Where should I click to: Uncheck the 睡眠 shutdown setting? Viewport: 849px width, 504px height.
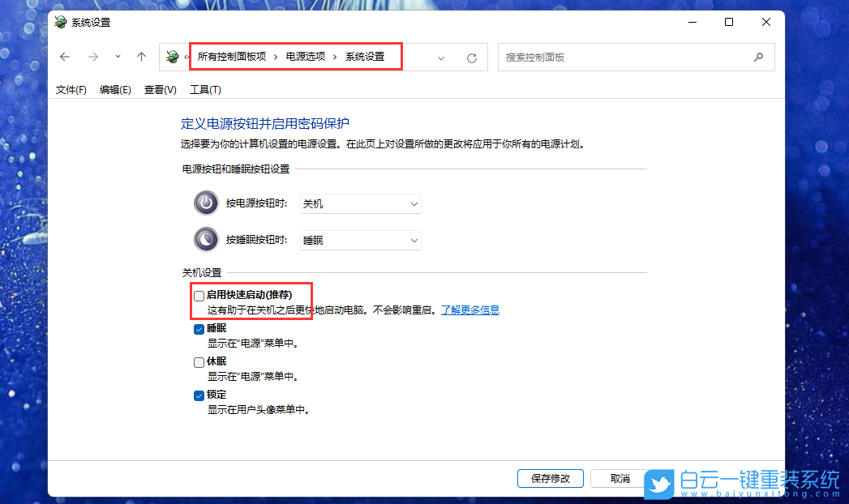point(199,328)
